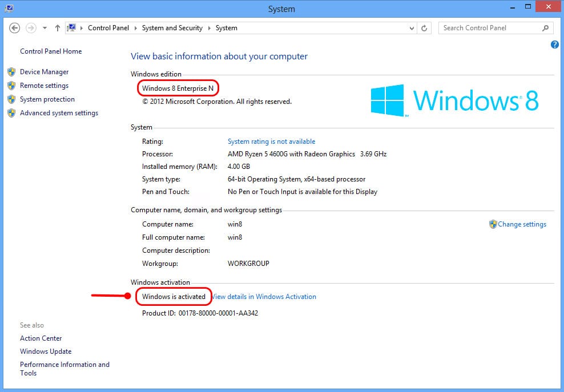
Task: Open Help with the question mark icon
Action: point(555,45)
